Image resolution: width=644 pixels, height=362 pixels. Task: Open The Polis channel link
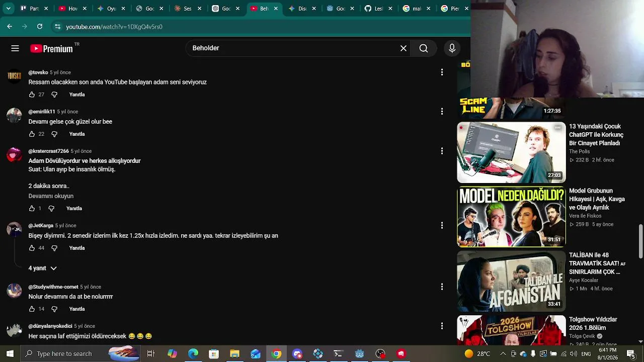click(x=579, y=152)
